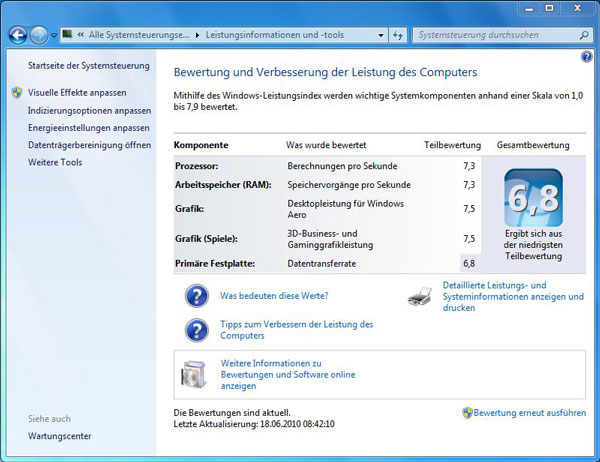Click shield icon beside 'Bewertung erneut ausführen'
Image resolution: width=600 pixels, height=462 pixels.
tap(467, 413)
